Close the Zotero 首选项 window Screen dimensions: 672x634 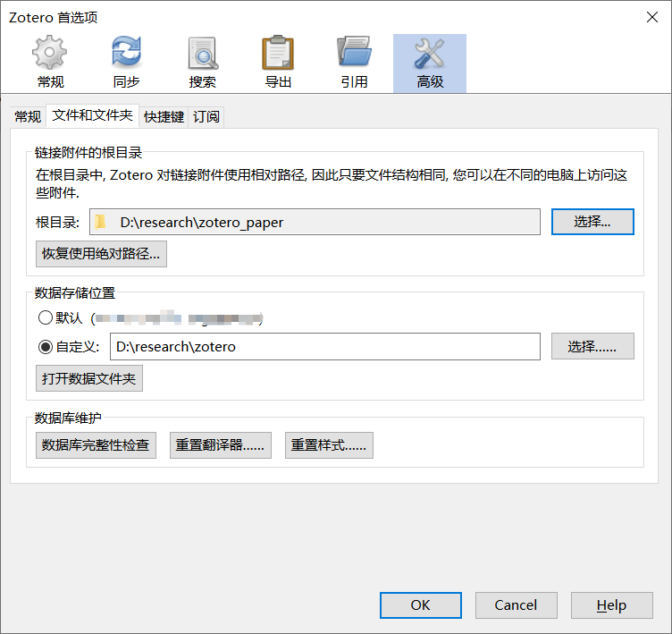point(651,17)
